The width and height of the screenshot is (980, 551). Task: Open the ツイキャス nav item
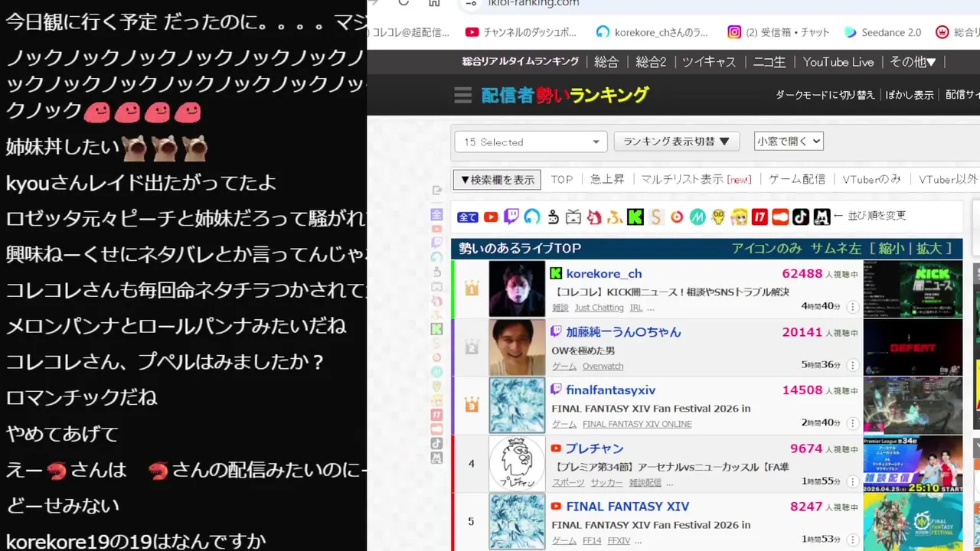click(709, 62)
